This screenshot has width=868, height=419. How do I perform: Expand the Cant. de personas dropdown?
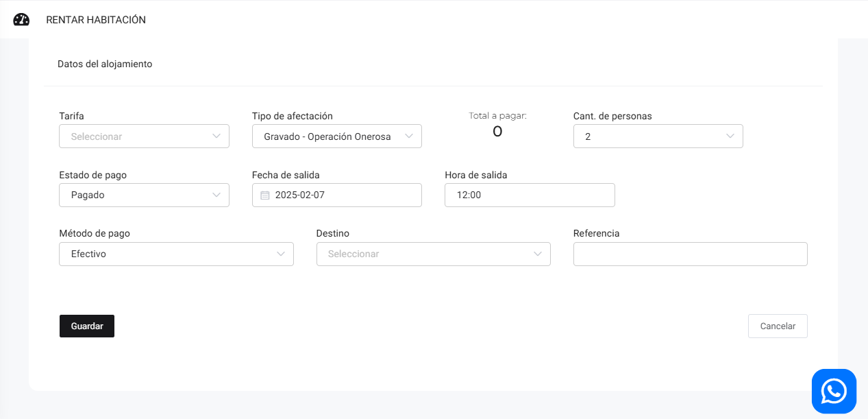click(x=658, y=136)
